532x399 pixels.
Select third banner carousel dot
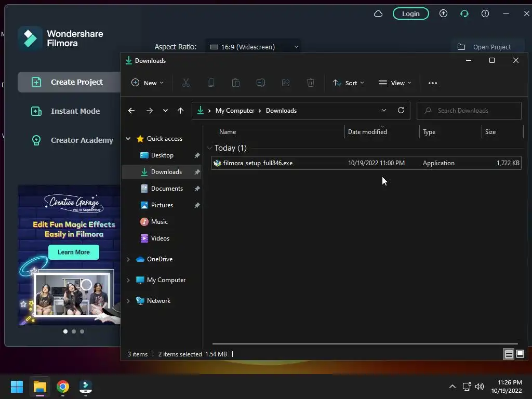pyautogui.click(x=82, y=331)
